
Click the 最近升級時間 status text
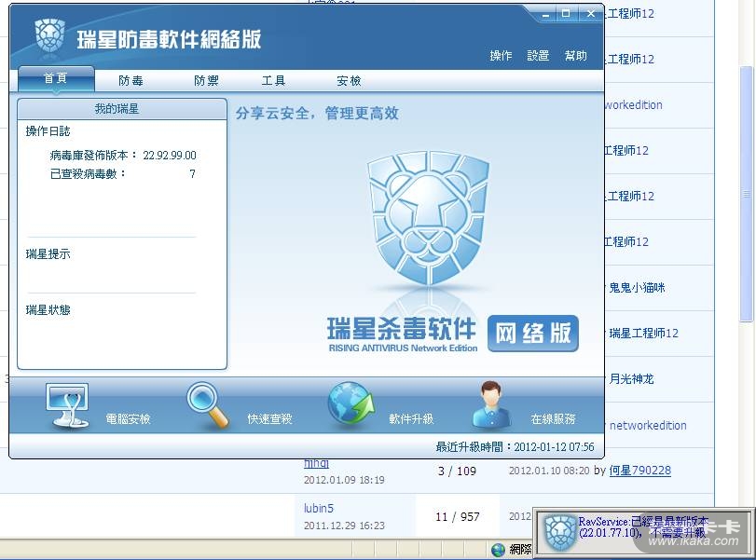tap(515, 446)
